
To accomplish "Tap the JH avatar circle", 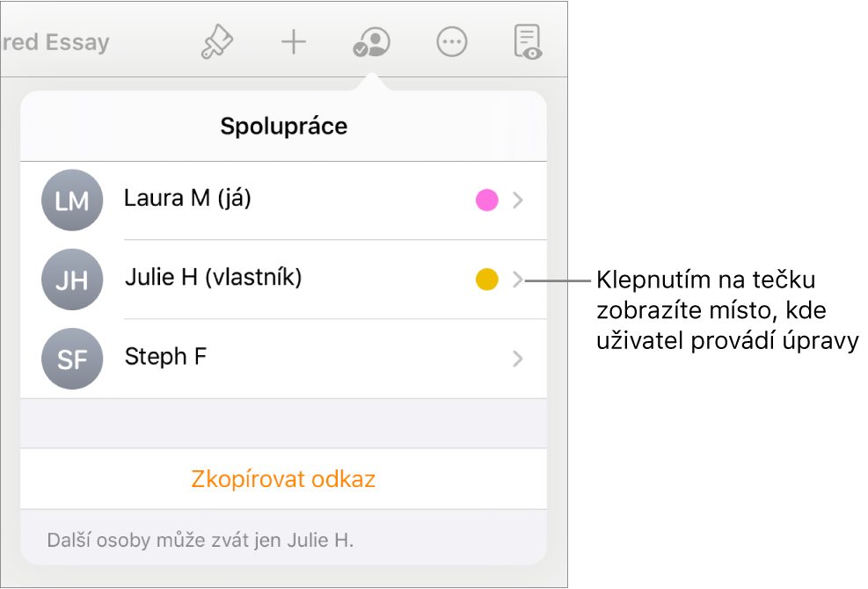I will click(72, 280).
